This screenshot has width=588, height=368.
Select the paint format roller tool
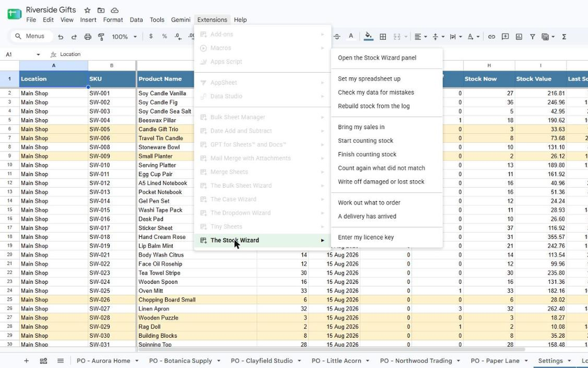coord(101,37)
